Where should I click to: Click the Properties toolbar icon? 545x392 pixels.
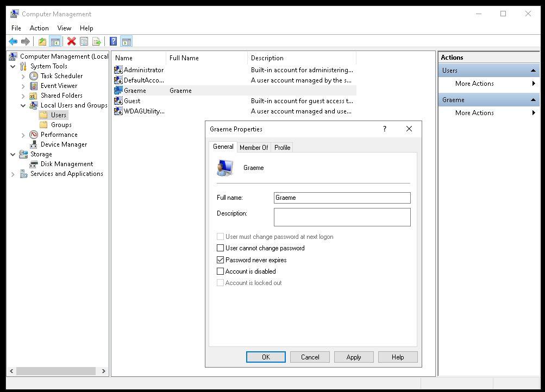point(84,41)
